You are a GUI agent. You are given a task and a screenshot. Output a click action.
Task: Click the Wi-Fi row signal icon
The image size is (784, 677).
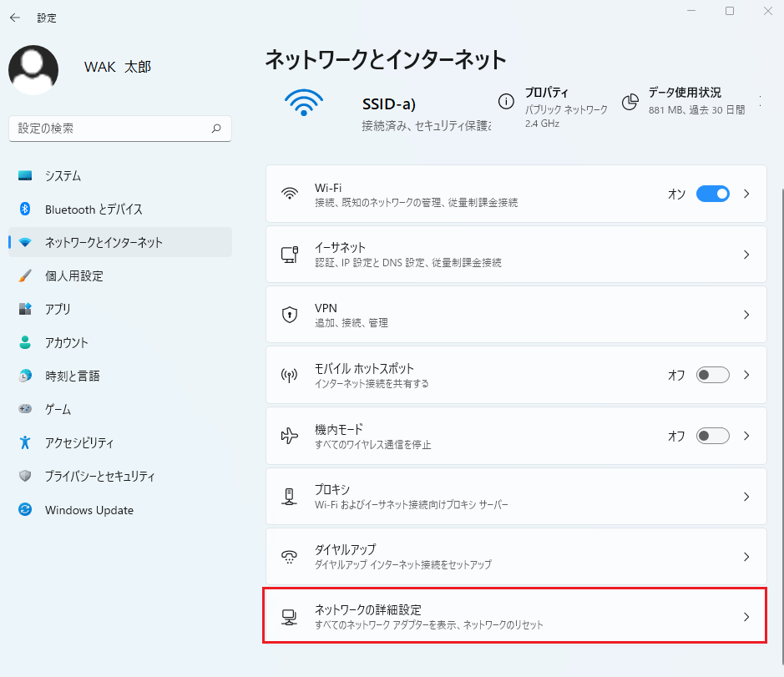[290, 194]
